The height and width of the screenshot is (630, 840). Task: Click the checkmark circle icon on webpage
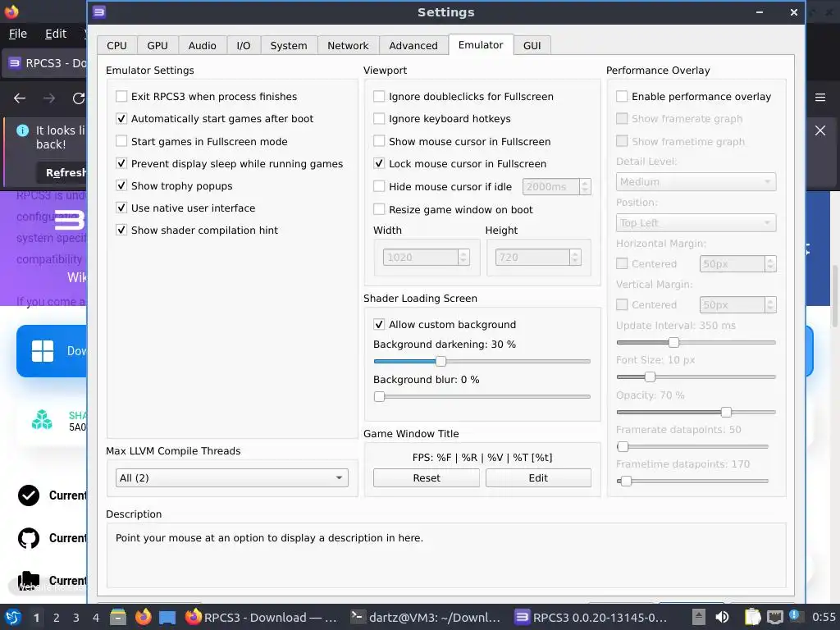[x=29, y=495]
